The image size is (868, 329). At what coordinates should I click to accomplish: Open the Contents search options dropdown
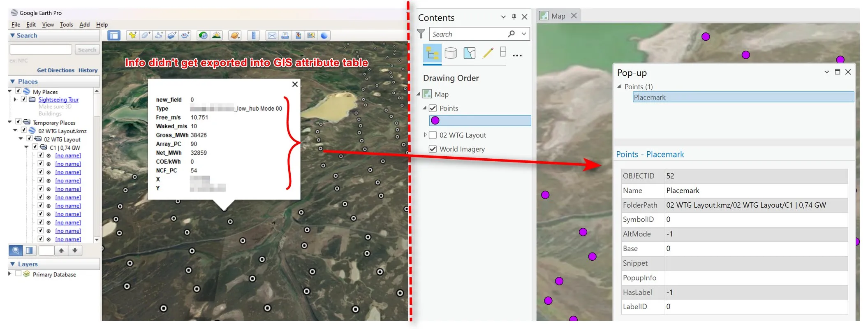click(524, 34)
